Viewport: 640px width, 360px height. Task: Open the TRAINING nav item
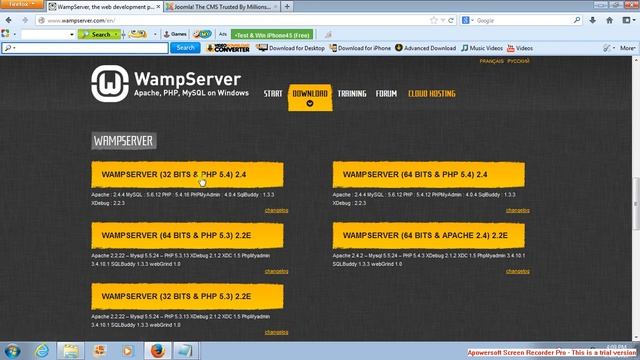click(x=352, y=93)
